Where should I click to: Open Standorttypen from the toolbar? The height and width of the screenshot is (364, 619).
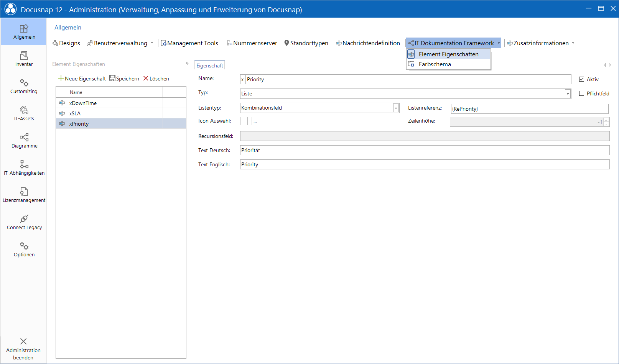pos(306,43)
